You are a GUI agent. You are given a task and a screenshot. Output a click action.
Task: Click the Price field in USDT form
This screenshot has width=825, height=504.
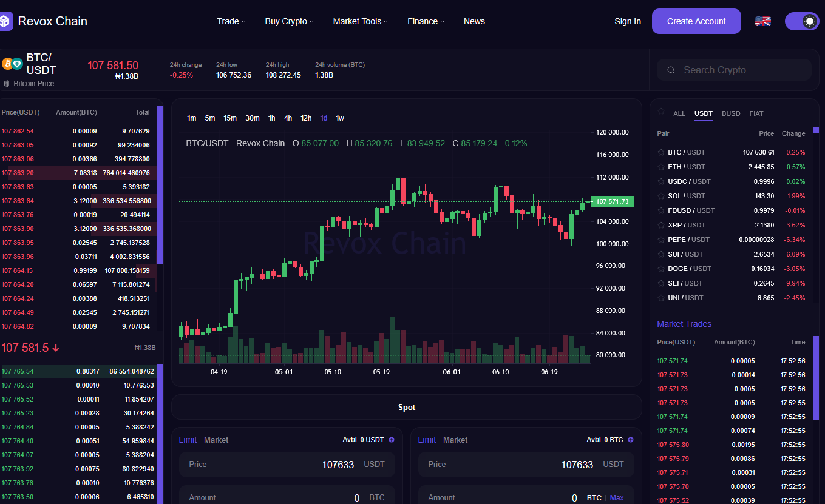[x=287, y=465]
